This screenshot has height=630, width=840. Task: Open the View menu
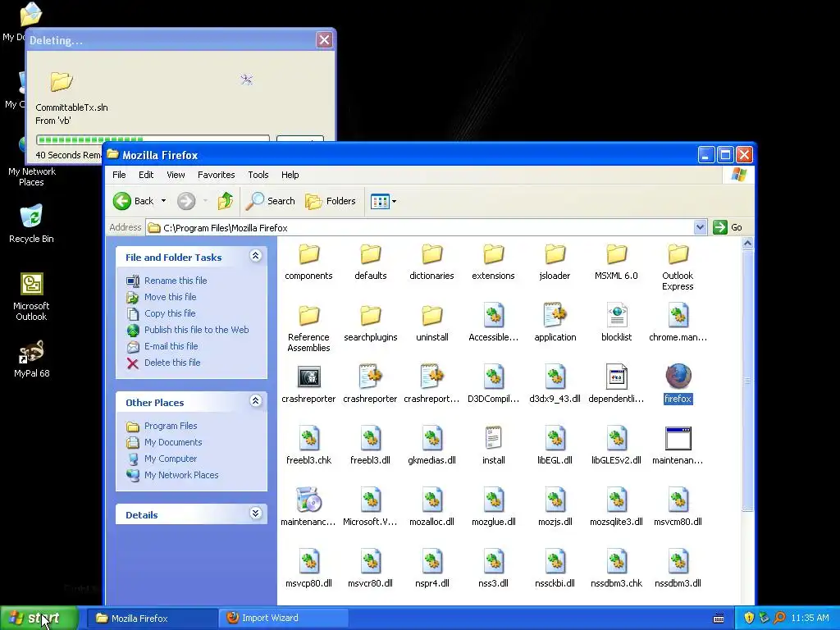pos(176,175)
